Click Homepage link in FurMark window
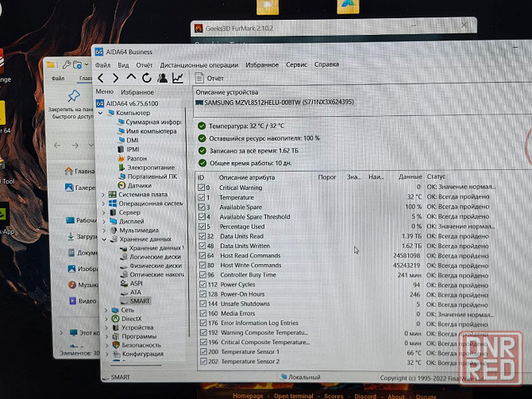This screenshot has width=532, height=399. 248,396
